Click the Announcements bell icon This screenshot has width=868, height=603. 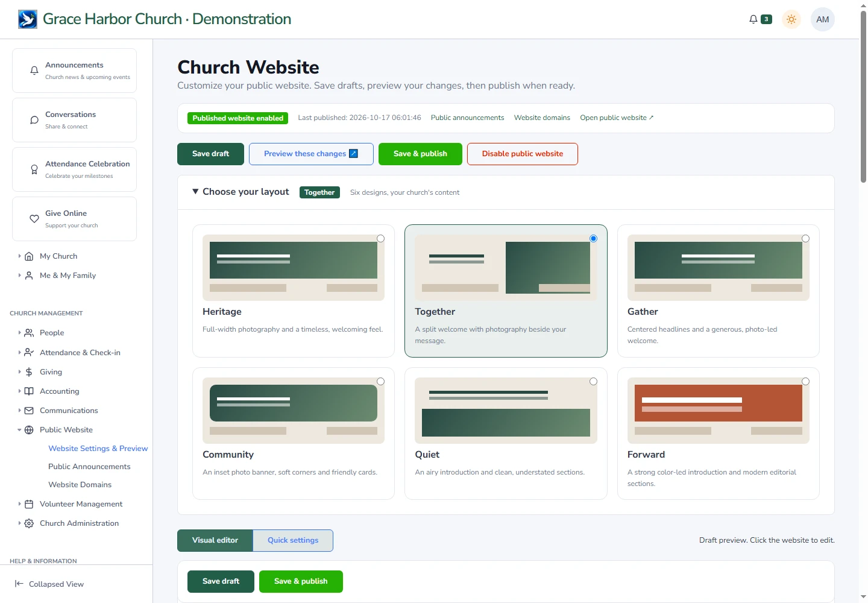[34, 71]
